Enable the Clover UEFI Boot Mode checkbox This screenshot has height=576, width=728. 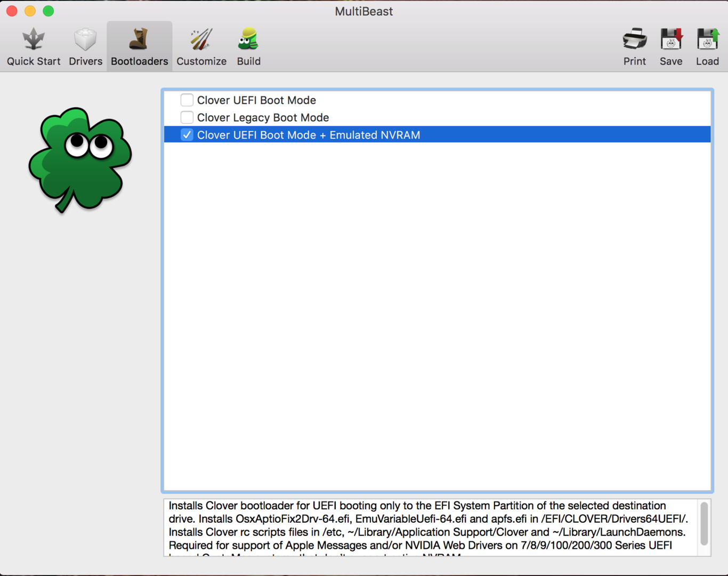(187, 100)
